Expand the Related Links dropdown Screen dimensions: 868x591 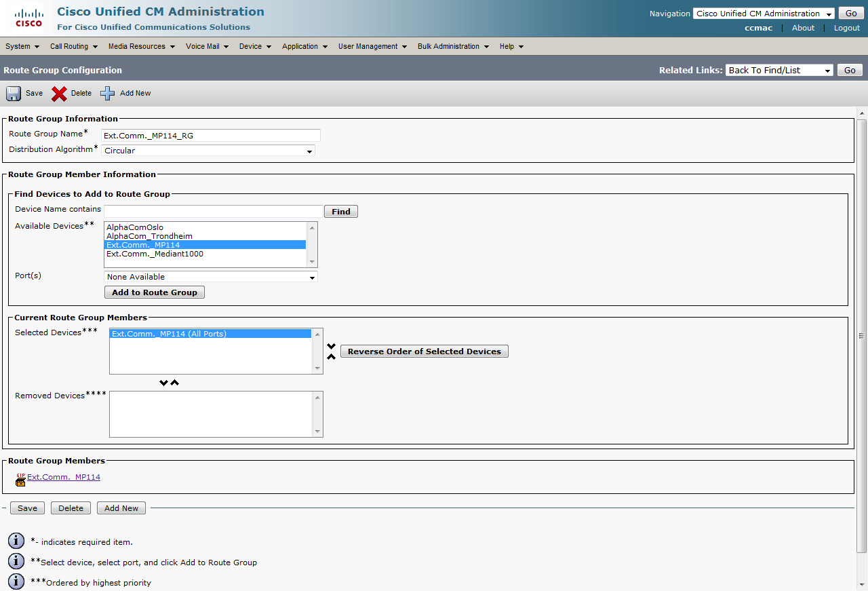point(779,71)
